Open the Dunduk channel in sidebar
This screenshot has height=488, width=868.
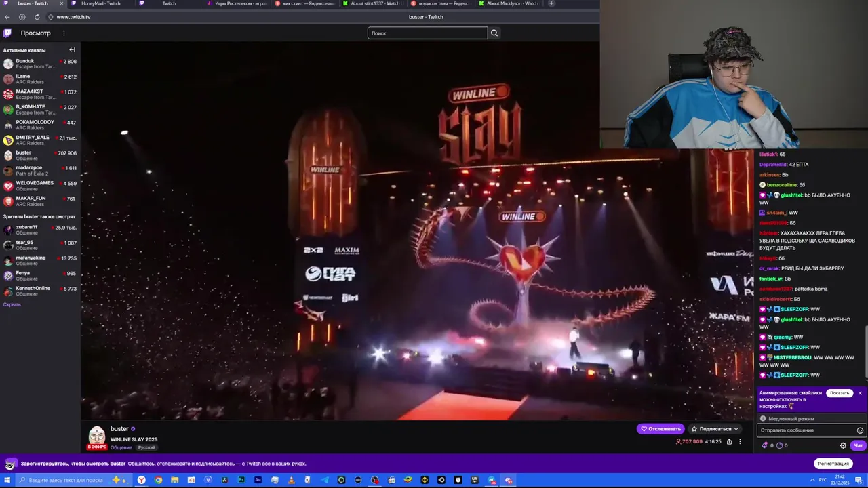pos(40,64)
